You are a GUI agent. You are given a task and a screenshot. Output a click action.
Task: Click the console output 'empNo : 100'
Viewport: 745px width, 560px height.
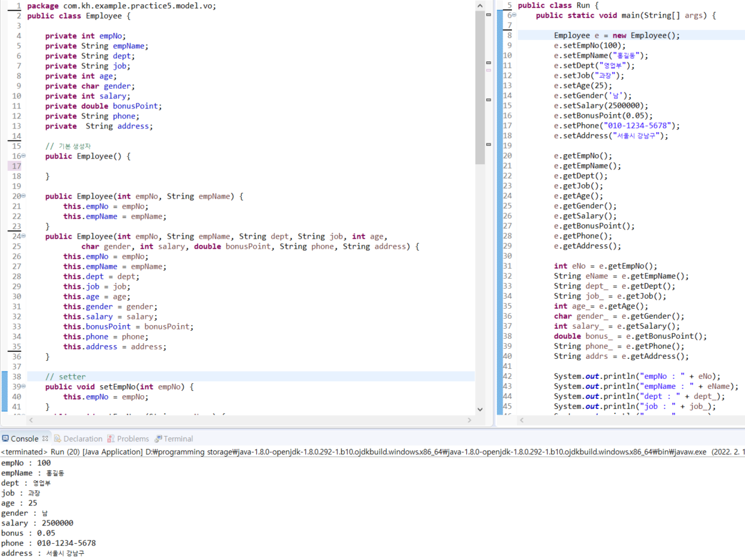pyautogui.click(x=26, y=463)
